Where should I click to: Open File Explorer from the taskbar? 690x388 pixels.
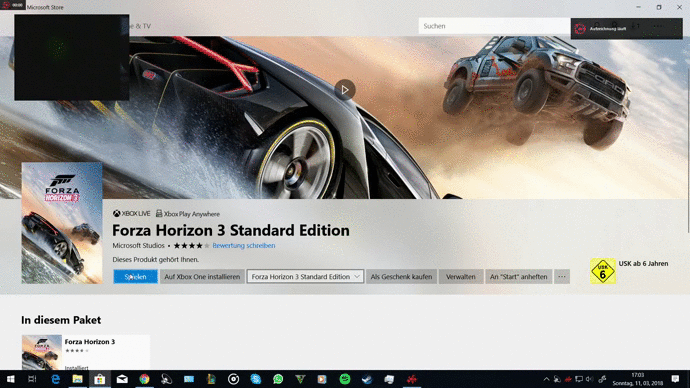tap(77, 379)
